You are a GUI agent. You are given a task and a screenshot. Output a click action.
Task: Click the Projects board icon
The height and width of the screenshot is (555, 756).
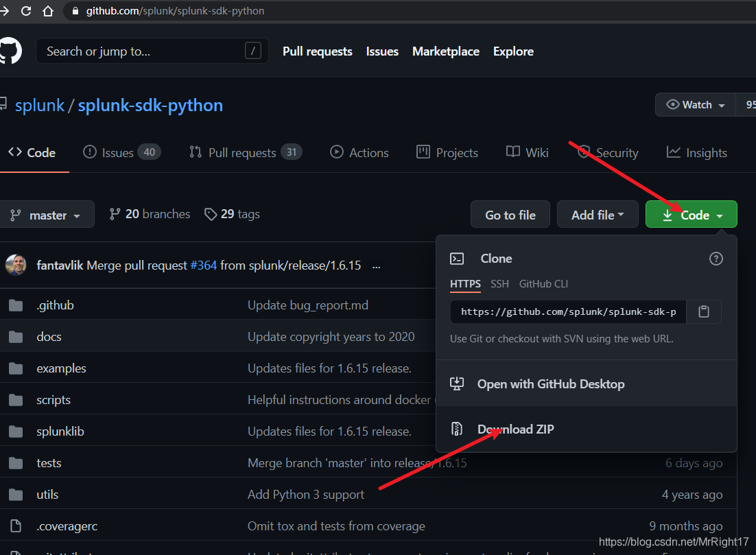coord(423,152)
